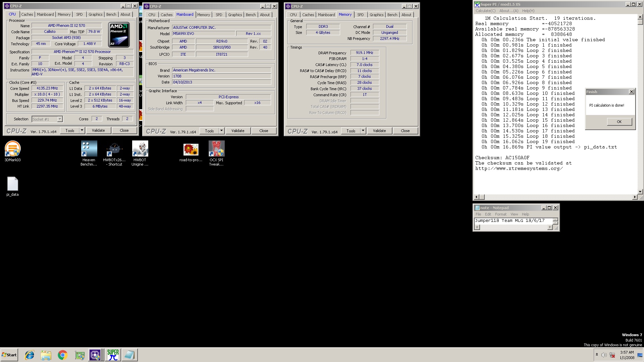Open the 3DMark03 desktop shortcut
Screen dimensions: 644x362
point(13,151)
